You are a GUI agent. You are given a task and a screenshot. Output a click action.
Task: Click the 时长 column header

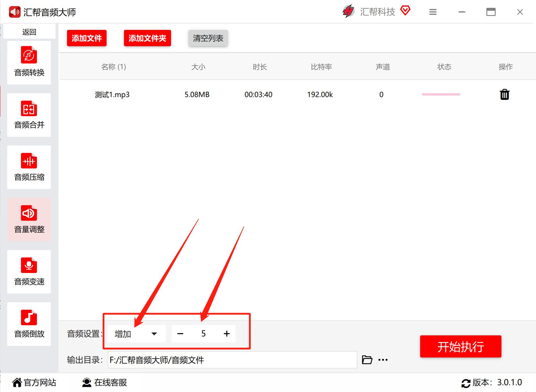click(260, 67)
